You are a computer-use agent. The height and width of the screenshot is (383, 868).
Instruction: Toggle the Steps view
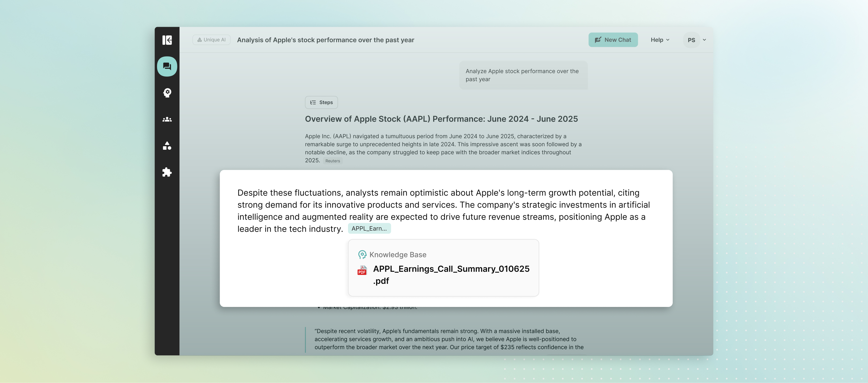point(321,102)
